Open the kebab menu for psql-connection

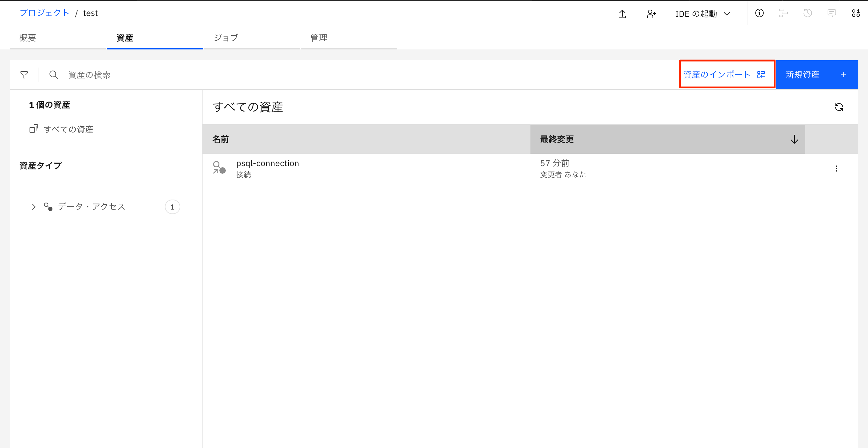click(x=837, y=168)
